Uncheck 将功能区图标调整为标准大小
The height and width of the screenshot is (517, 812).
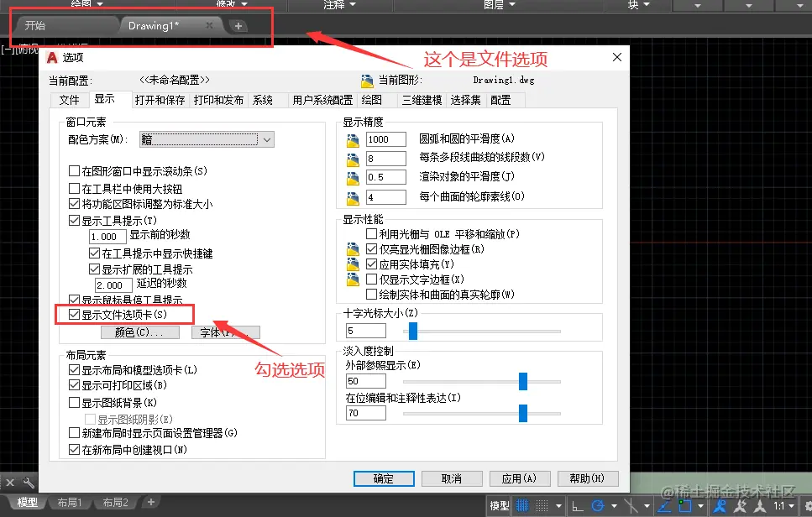click(74, 204)
